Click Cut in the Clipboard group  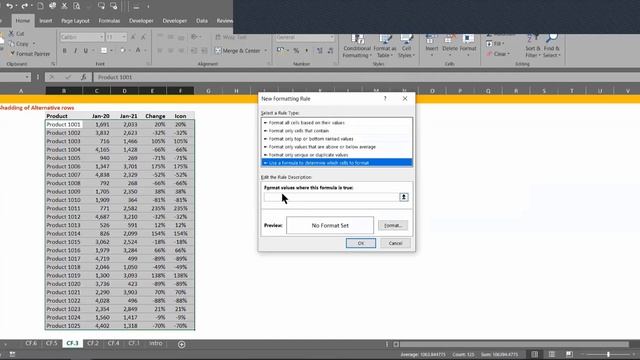pyautogui.click(x=16, y=33)
